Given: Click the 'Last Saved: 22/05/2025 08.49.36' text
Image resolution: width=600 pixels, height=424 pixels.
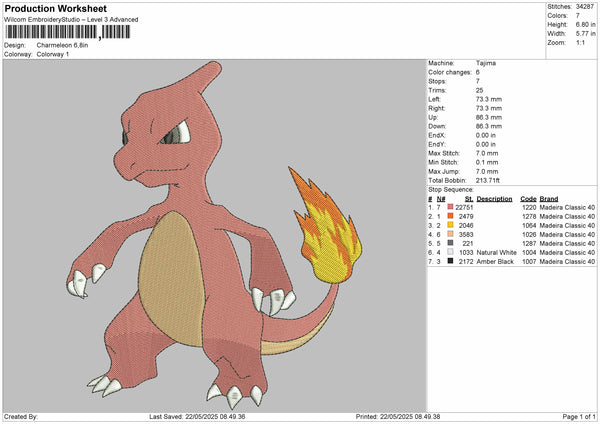Looking at the screenshot, I should 197,416.
